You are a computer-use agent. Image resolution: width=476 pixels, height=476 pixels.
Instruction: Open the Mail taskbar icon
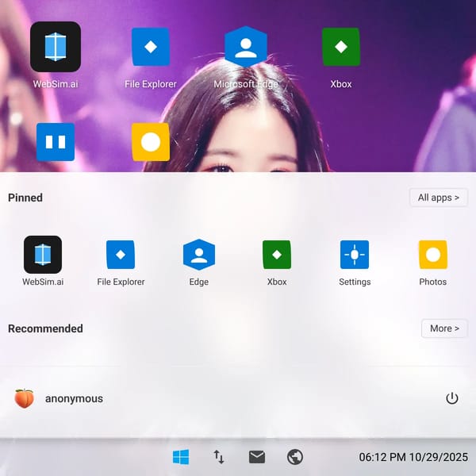click(257, 457)
